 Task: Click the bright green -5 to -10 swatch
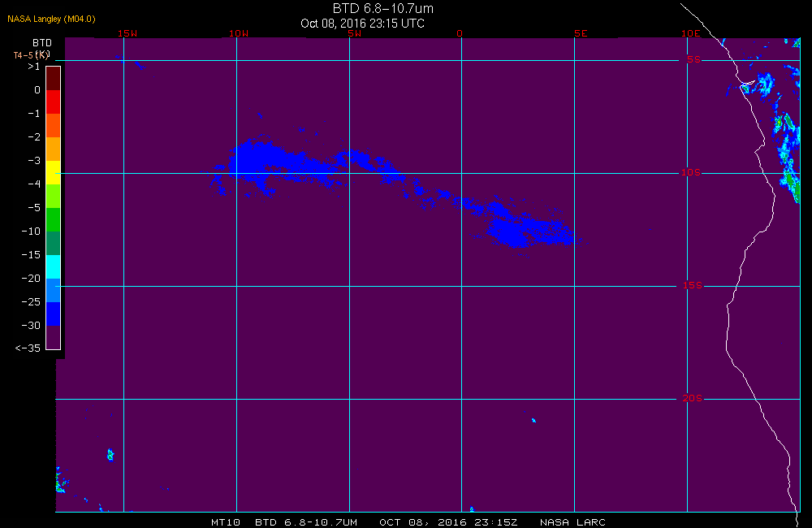pyautogui.click(x=54, y=219)
